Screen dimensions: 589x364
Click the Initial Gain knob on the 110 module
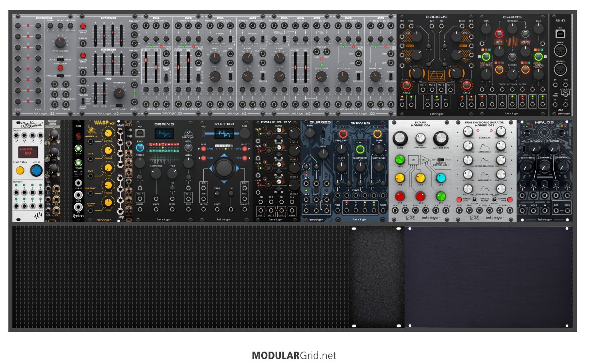click(321, 77)
